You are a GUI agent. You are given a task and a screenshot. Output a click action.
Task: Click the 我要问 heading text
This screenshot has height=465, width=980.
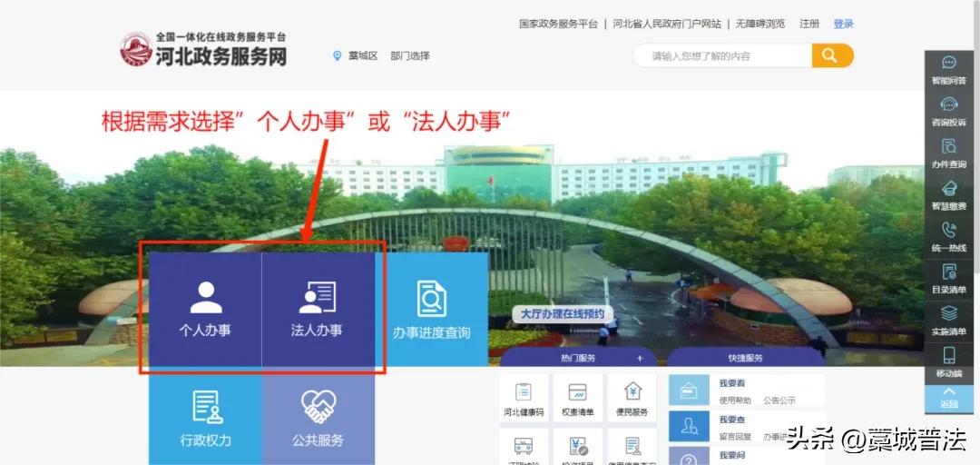point(731,456)
